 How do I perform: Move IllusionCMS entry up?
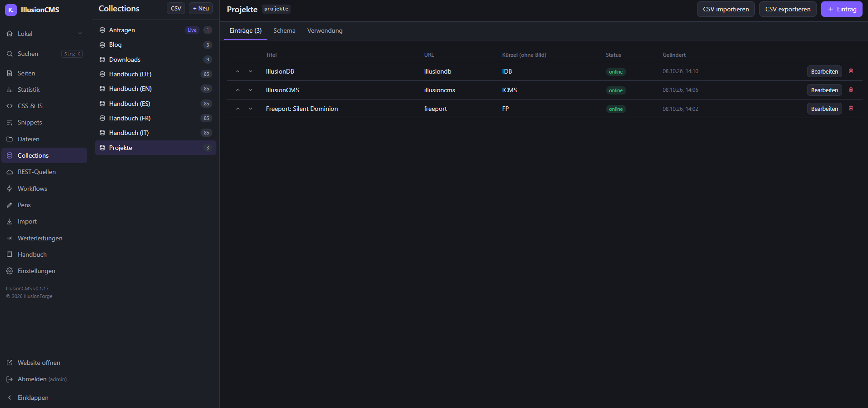[x=237, y=90]
